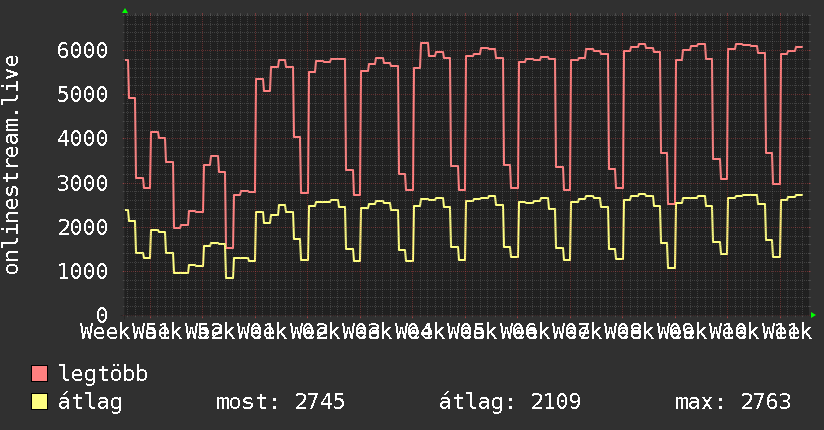
Task: Select the átlag series label in legend
Action: [x=90, y=402]
